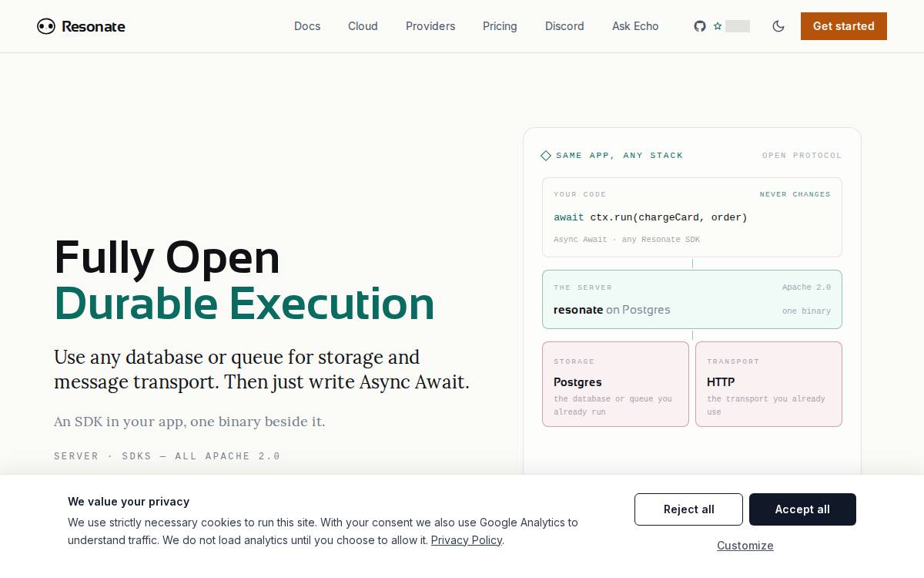Reject all cookies
Screen dimensions: 924x578
click(688, 509)
